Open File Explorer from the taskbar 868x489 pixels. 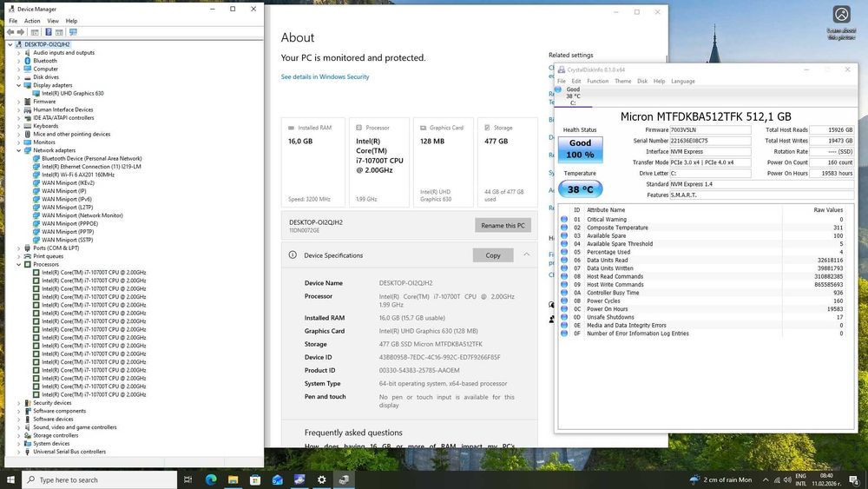point(233,479)
